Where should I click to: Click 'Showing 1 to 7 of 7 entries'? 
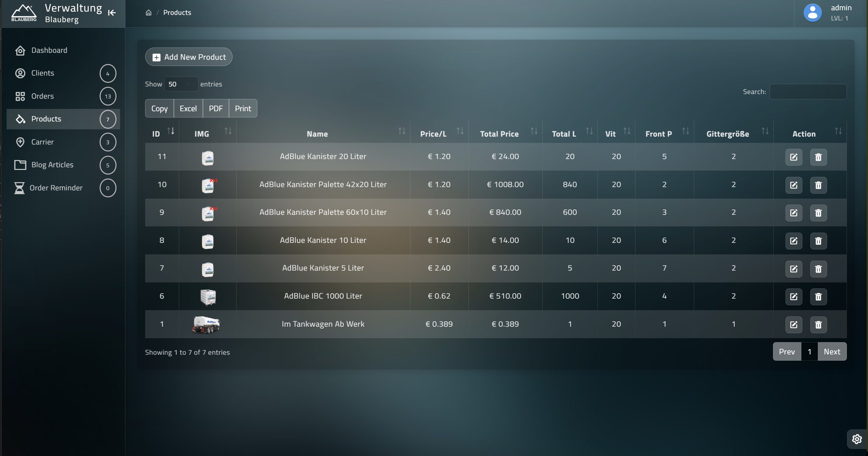pyautogui.click(x=187, y=352)
